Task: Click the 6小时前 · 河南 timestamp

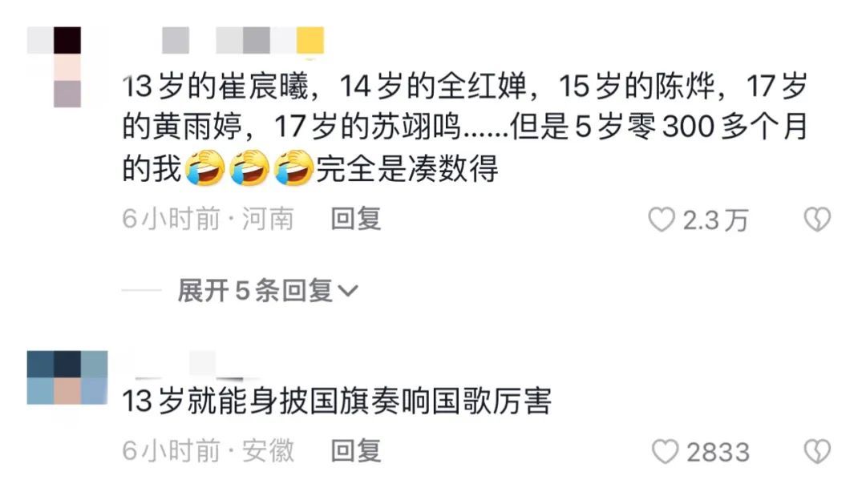Action: pyautogui.click(x=208, y=219)
